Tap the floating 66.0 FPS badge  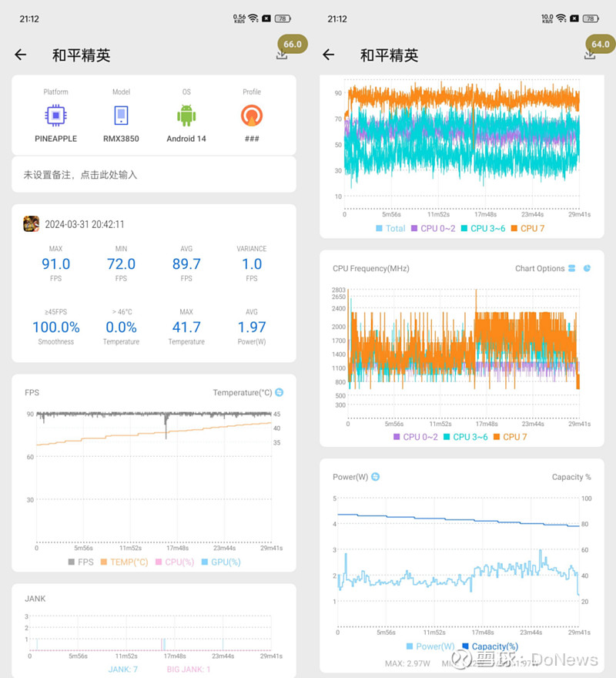tap(293, 44)
